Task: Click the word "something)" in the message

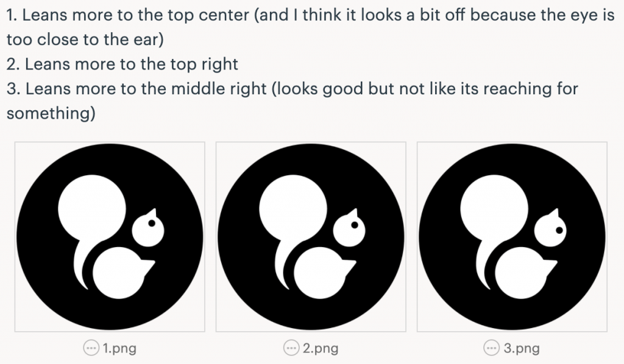Action: pyautogui.click(x=51, y=113)
